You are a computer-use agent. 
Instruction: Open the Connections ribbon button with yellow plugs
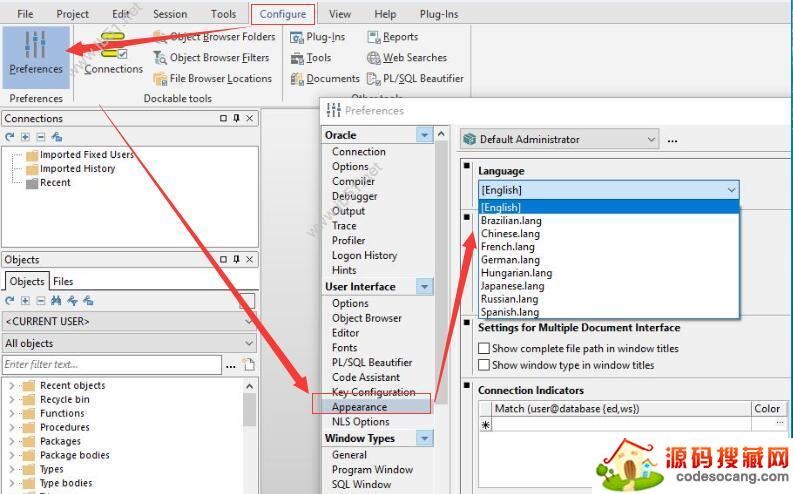coord(113,55)
